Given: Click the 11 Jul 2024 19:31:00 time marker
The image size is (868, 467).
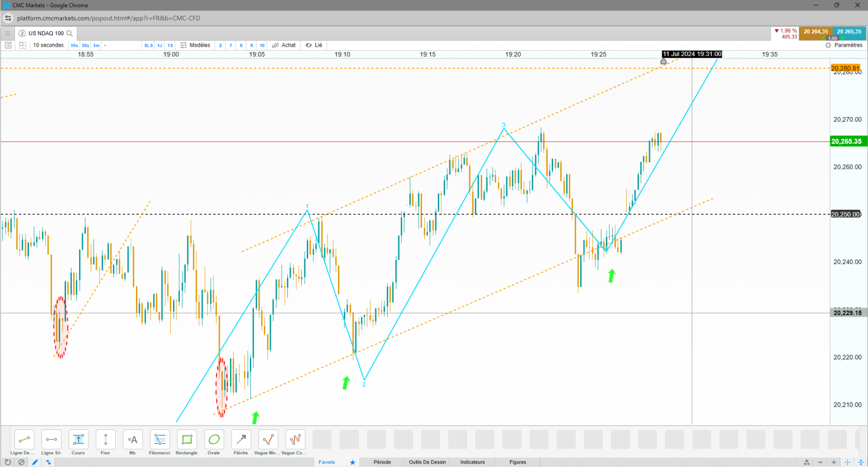Looking at the screenshot, I should pos(692,54).
